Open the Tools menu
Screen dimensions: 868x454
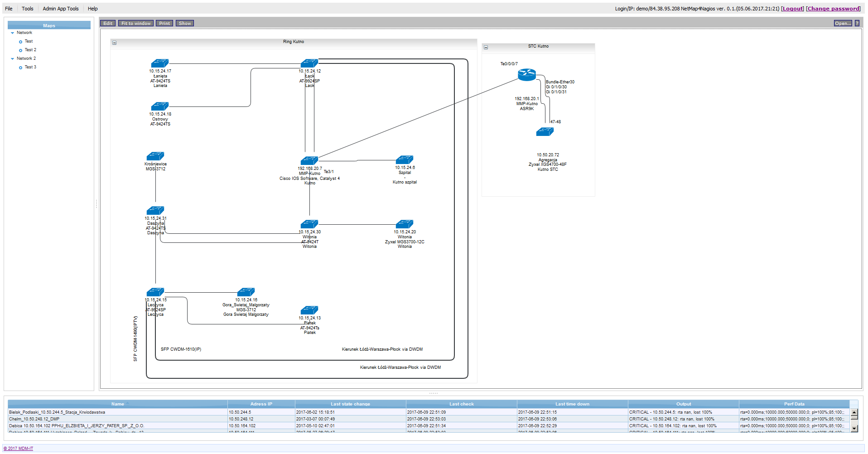click(x=28, y=9)
